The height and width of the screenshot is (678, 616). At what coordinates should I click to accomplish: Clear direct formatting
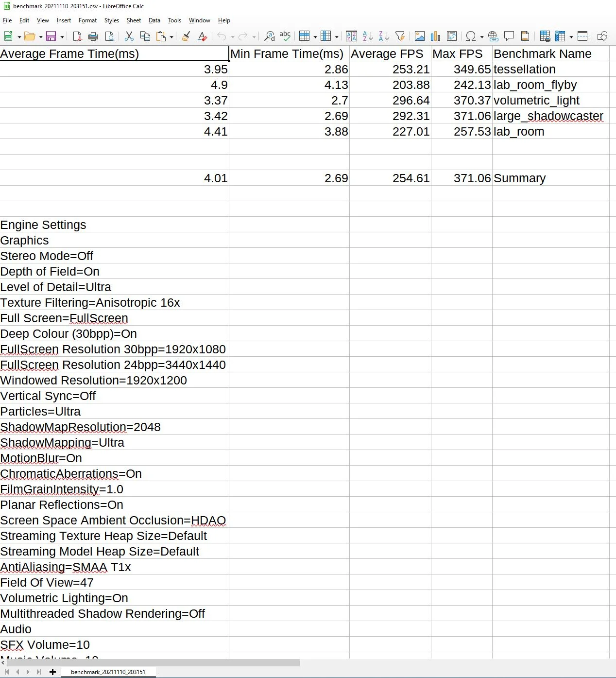pos(203,36)
